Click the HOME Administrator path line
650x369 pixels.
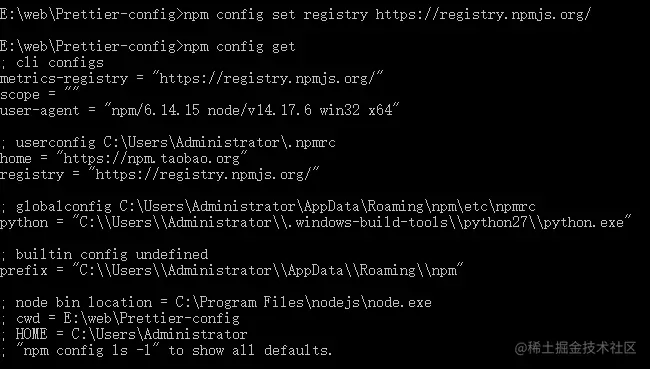124,334
